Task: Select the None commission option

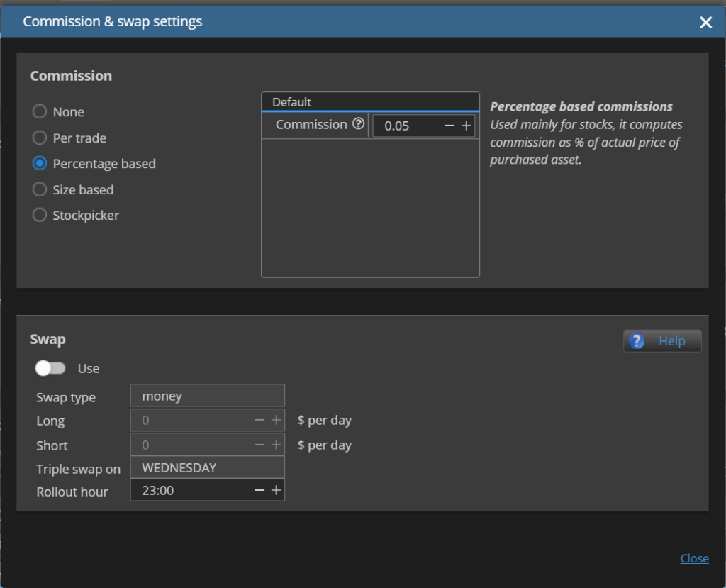Action: pyautogui.click(x=40, y=111)
